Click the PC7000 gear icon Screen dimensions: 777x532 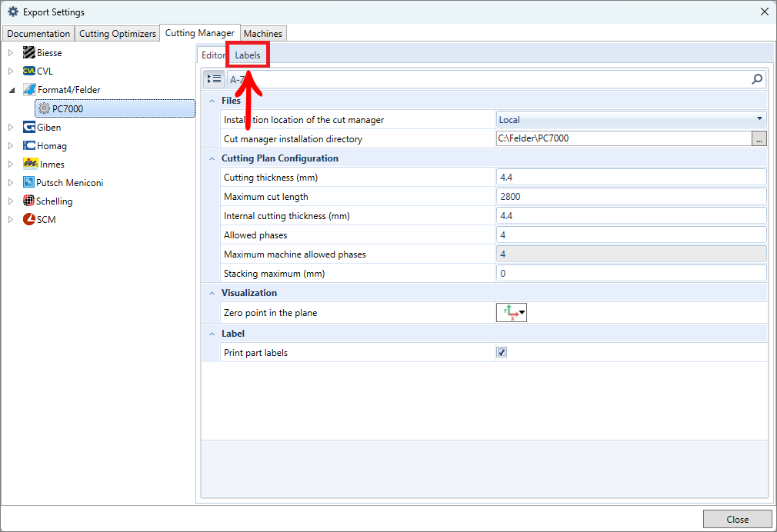[x=44, y=108]
